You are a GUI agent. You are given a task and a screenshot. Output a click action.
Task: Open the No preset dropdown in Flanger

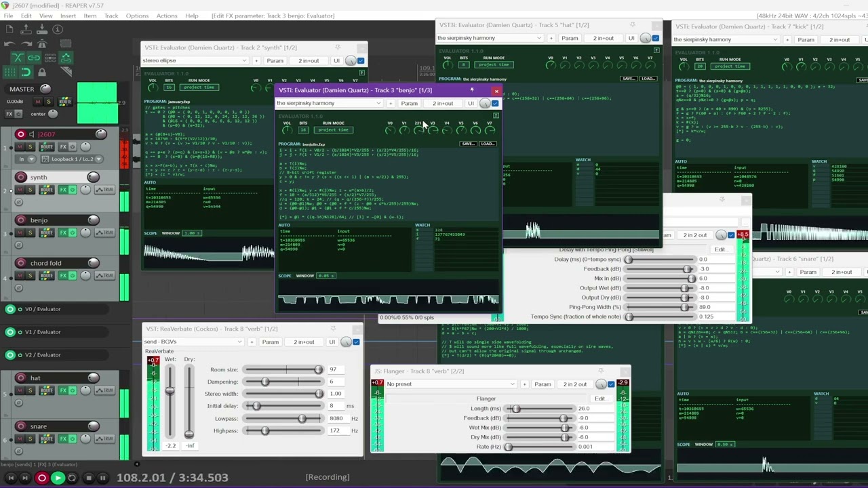pos(450,384)
